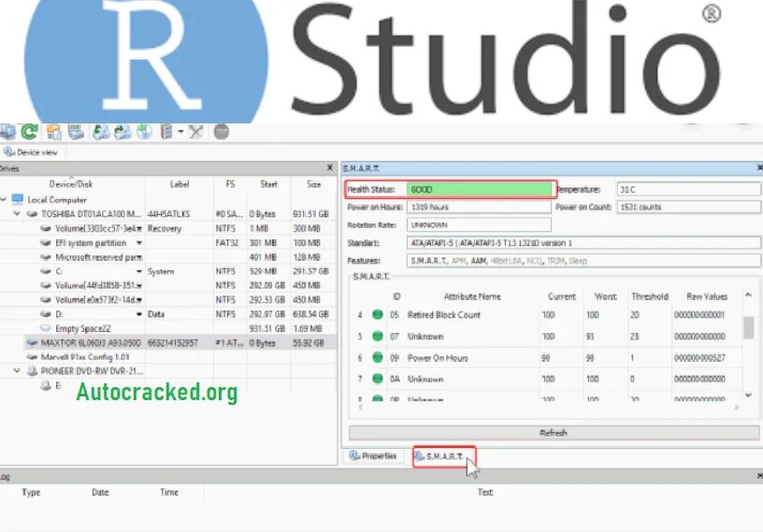Click the S.M.A.R.T. table scroll up arrow
763x532 pixels.
coord(748,295)
